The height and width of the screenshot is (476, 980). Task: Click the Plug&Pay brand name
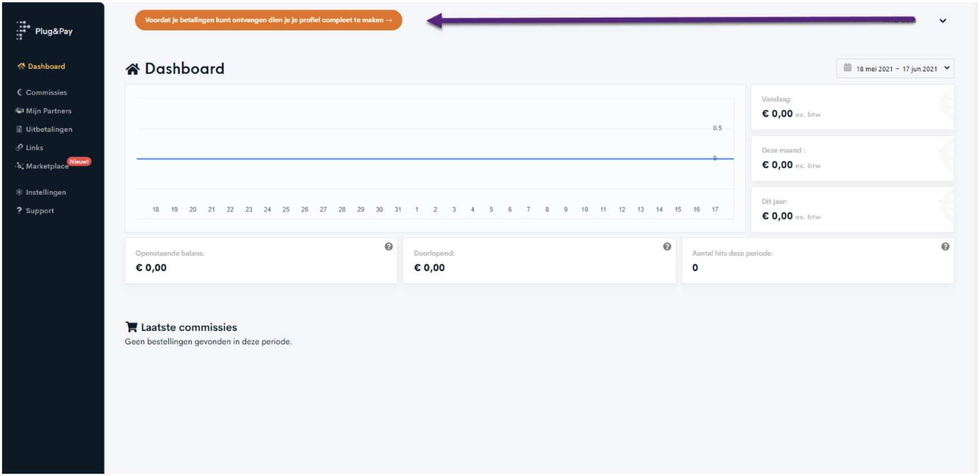(x=54, y=31)
